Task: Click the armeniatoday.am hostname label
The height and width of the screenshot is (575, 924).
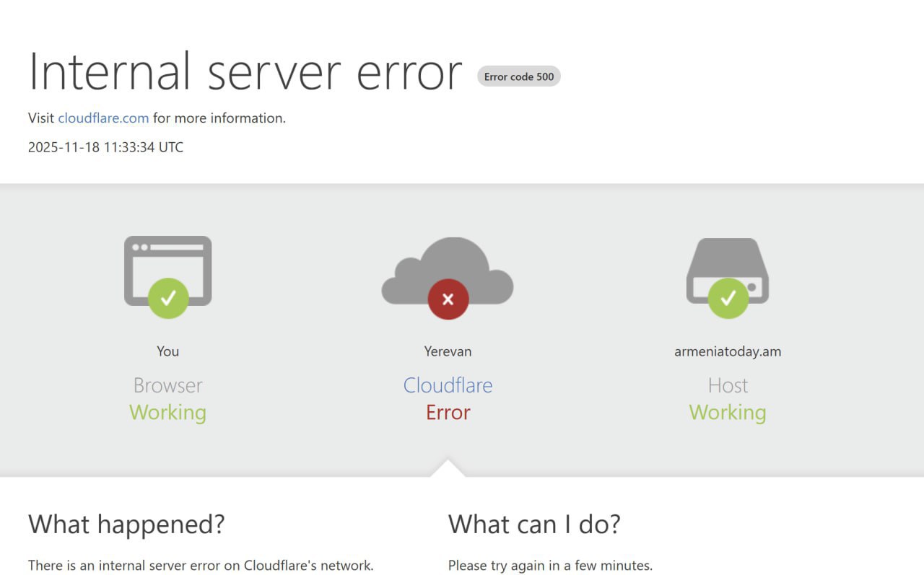Action: click(x=728, y=351)
